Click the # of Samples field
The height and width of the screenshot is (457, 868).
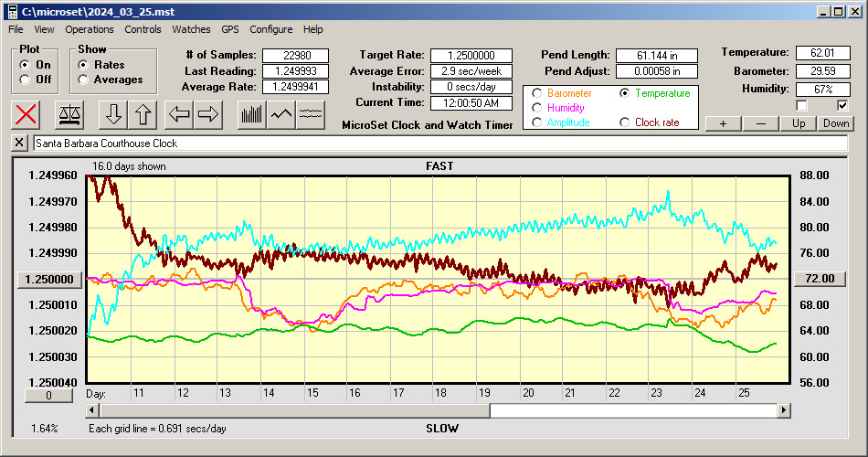296,56
